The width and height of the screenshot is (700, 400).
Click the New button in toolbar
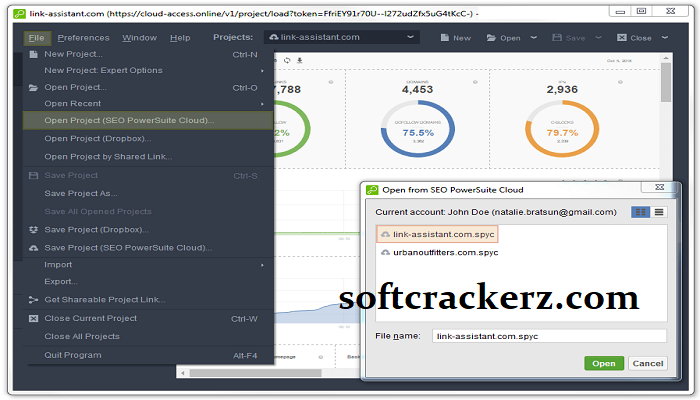[x=456, y=38]
